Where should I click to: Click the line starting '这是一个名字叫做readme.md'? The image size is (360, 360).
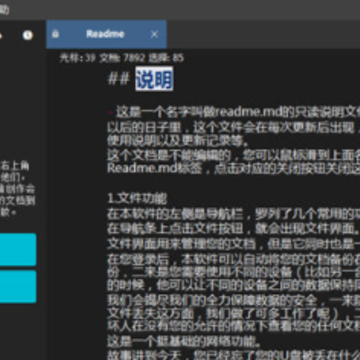click(x=238, y=113)
